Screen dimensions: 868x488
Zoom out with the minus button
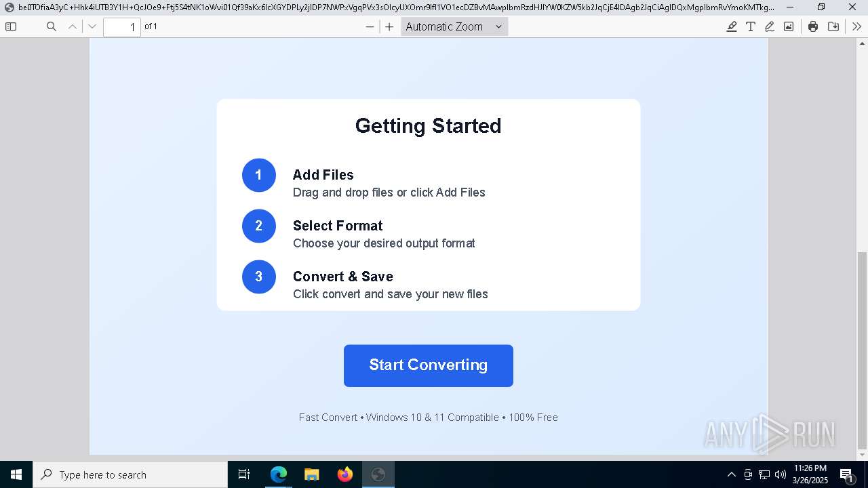(370, 27)
